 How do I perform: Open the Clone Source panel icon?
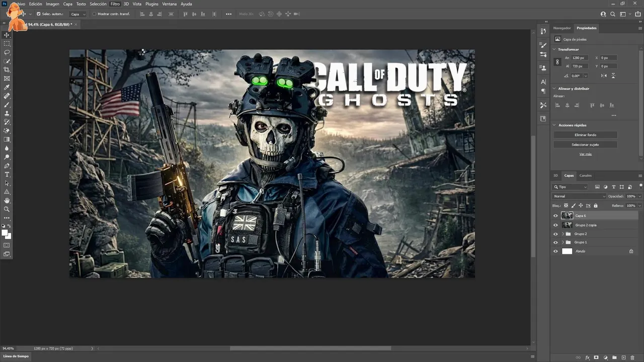click(543, 67)
